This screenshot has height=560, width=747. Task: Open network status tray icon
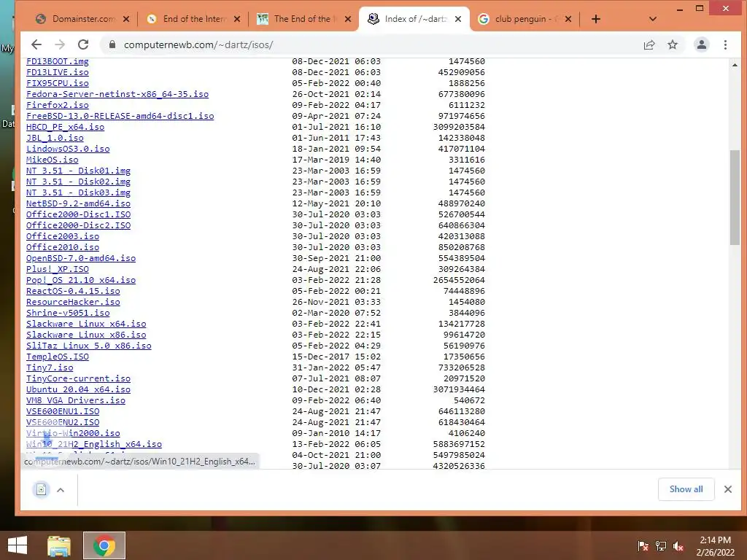(661, 546)
